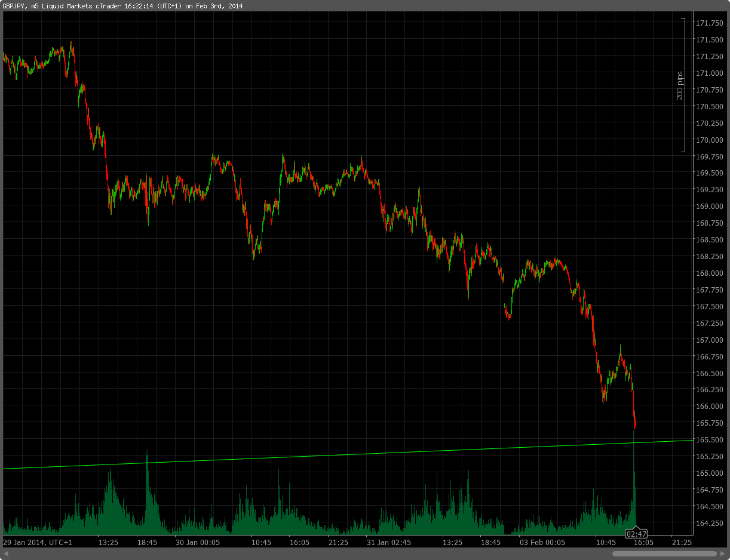Click the 171.750 price axis label
This screenshot has height=560, width=730.
click(x=709, y=23)
